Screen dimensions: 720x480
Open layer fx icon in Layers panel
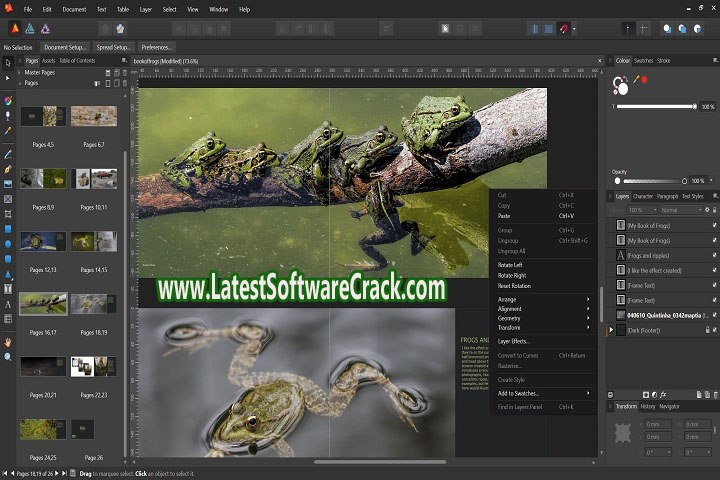663,394
